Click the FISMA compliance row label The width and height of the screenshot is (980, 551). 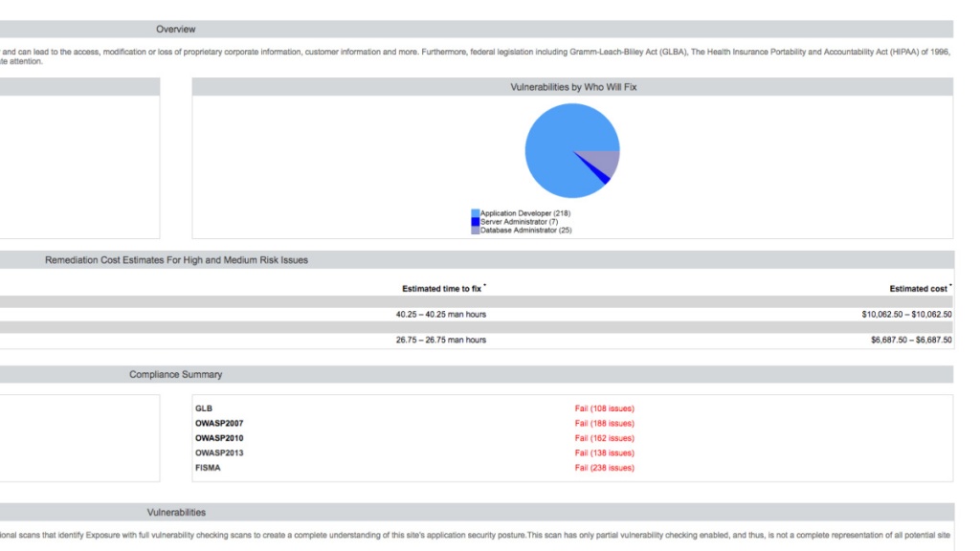pyautogui.click(x=208, y=468)
